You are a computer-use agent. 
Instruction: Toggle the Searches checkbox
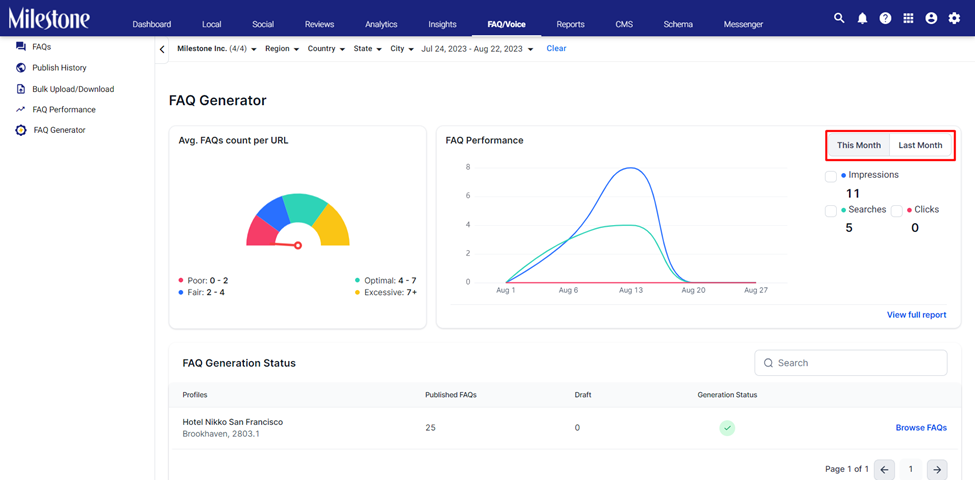(x=831, y=211)
